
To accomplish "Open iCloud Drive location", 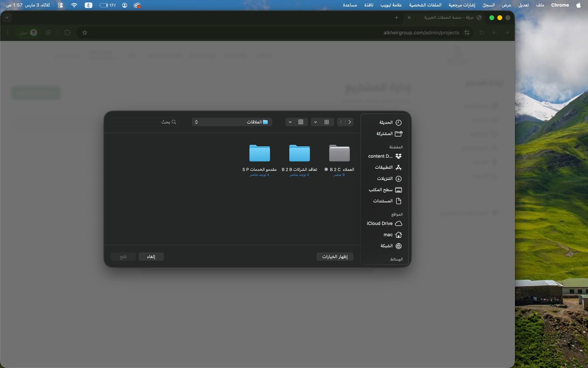I will [x=384, y=224].
